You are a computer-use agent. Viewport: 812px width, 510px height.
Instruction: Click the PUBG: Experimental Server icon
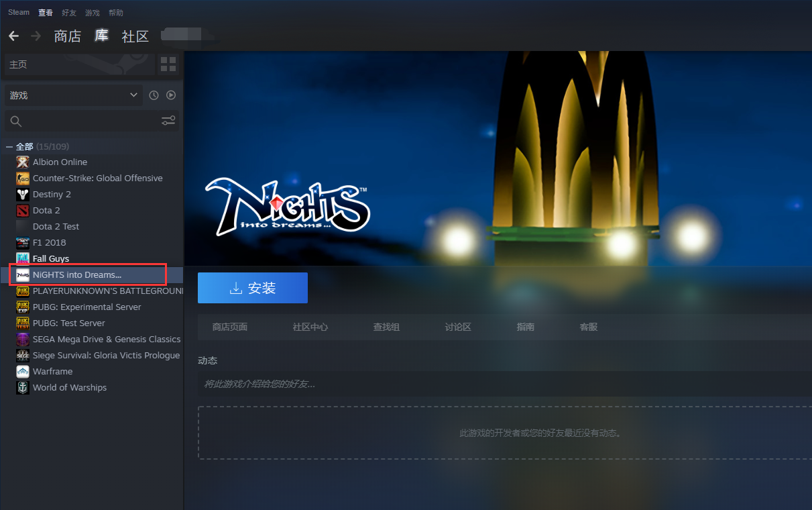(23, 307)
